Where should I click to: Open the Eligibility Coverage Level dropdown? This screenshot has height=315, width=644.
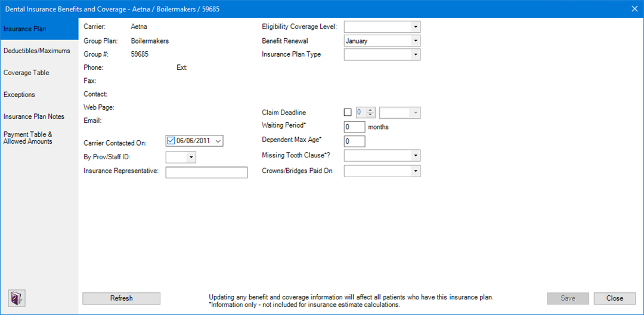coord(415,27)
